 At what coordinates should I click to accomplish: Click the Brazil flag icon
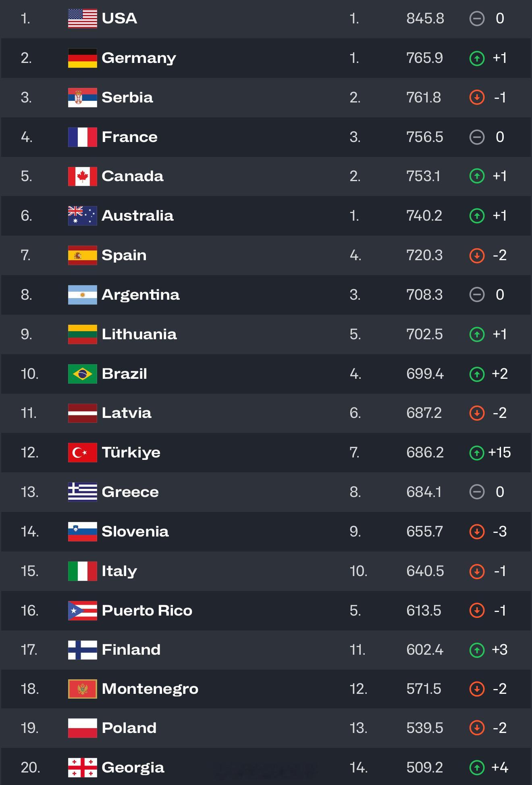click(x=82, y=374)
